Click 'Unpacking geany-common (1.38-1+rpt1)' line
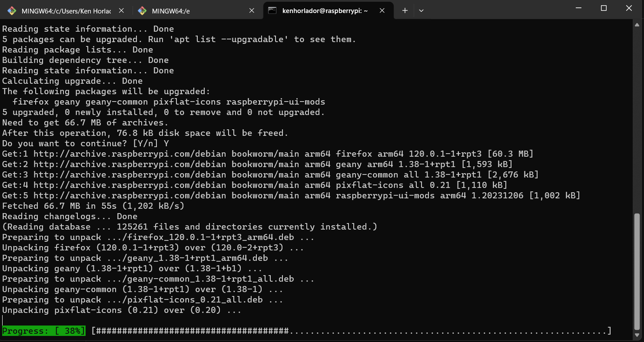 coord(143,289)
